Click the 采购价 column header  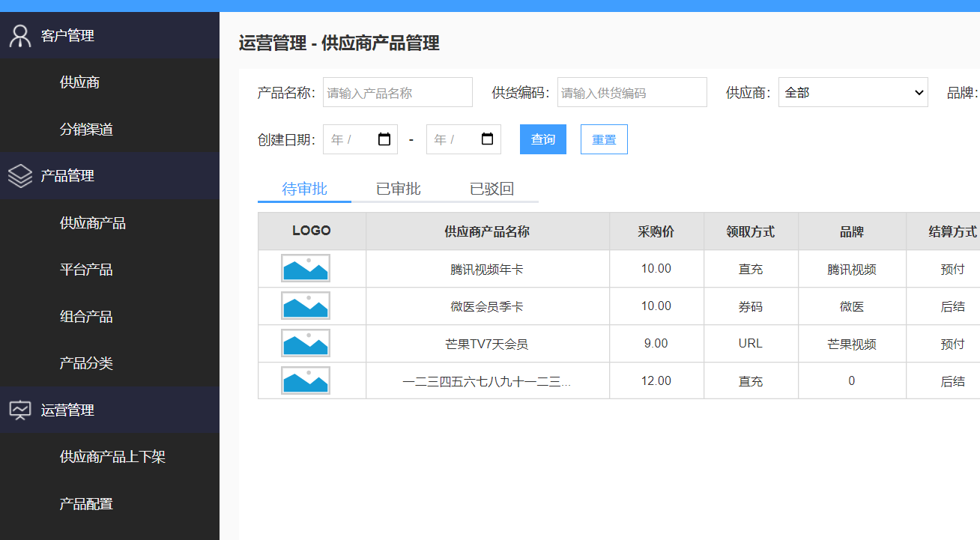(656, 231)
